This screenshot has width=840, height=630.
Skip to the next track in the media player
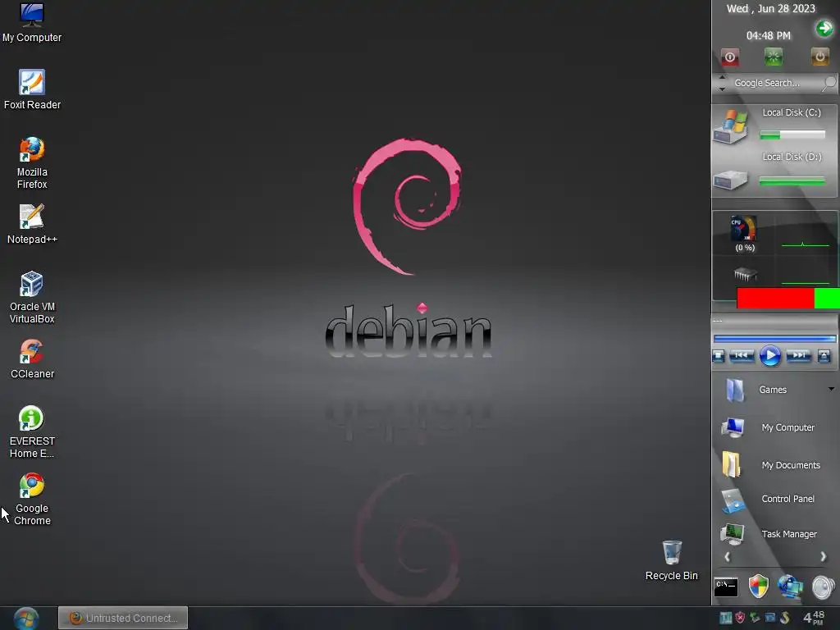799,355
